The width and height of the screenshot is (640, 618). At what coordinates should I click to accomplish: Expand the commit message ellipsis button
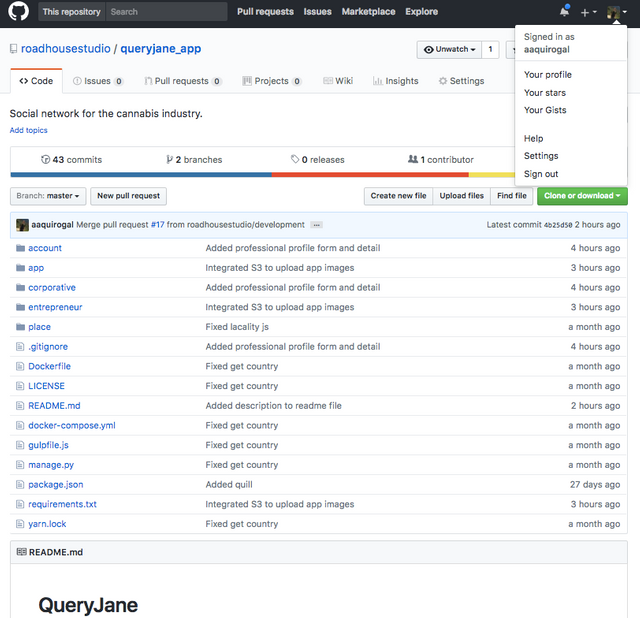point(316,225)
